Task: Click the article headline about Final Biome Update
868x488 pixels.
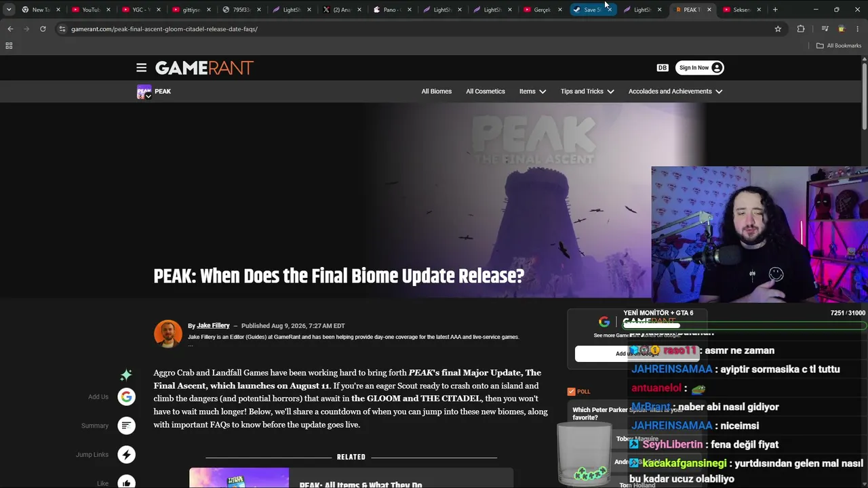Action: tap(339, 277)
